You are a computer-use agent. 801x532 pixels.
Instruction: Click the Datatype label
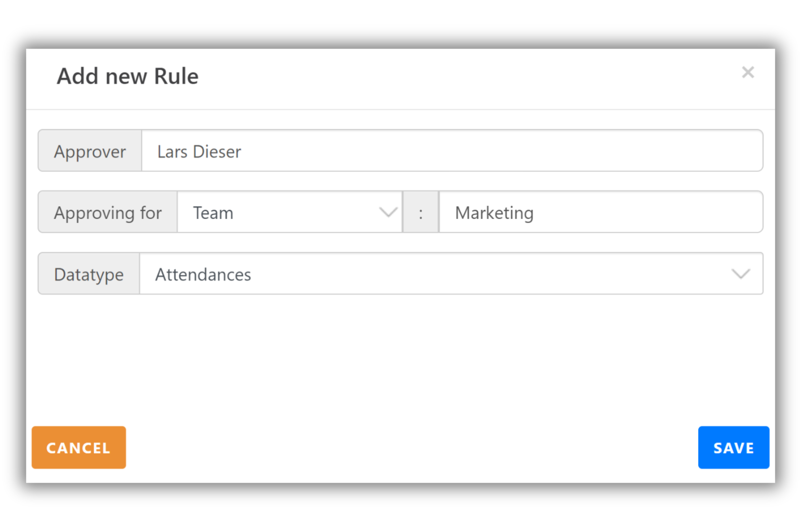89,274
